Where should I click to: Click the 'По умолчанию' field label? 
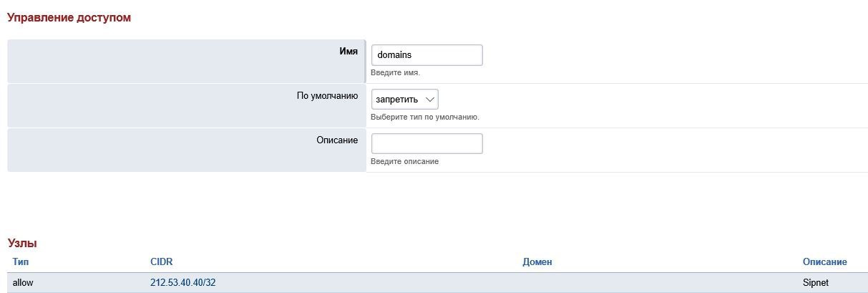tap(327, 95)
